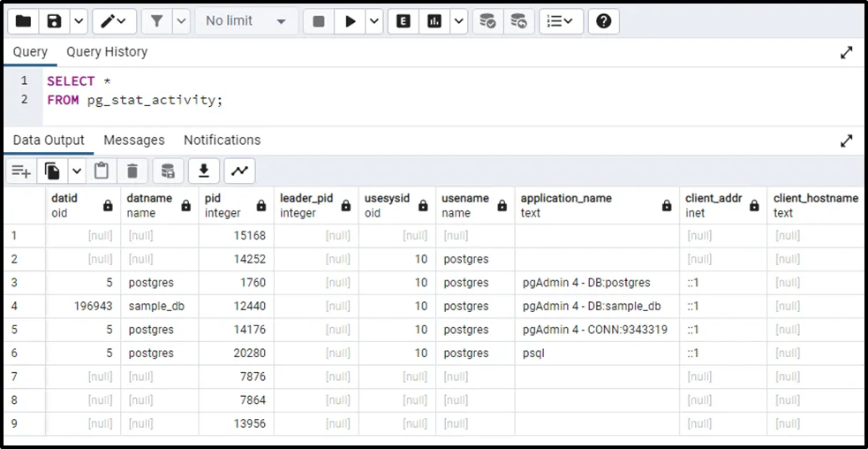Click the Commit transaction icon

pos(487,21)
